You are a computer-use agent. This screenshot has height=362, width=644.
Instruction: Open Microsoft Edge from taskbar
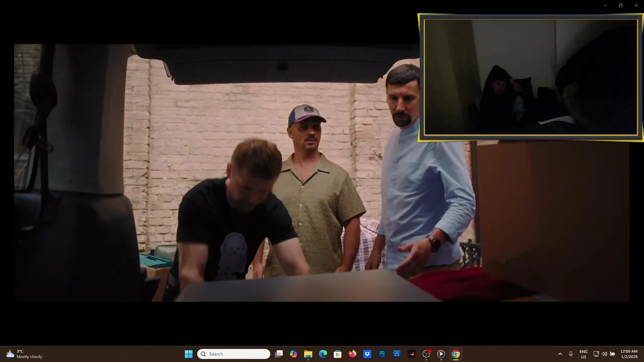[323, 354]
